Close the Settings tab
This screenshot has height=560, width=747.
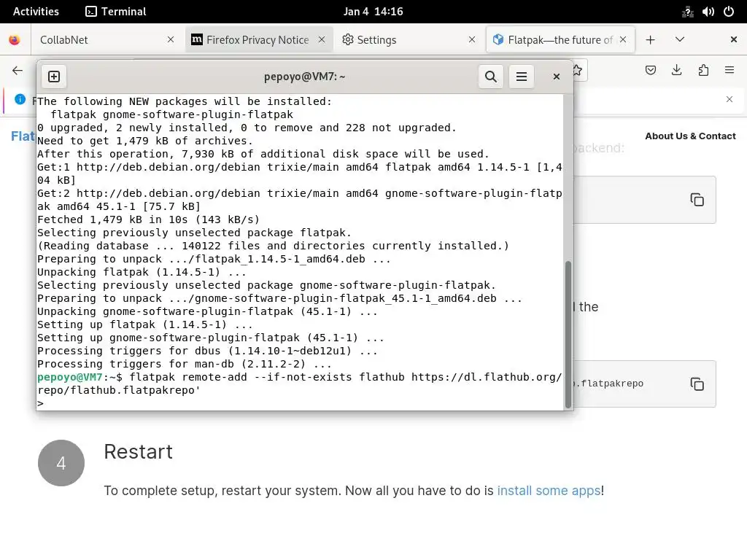(472, 39)
